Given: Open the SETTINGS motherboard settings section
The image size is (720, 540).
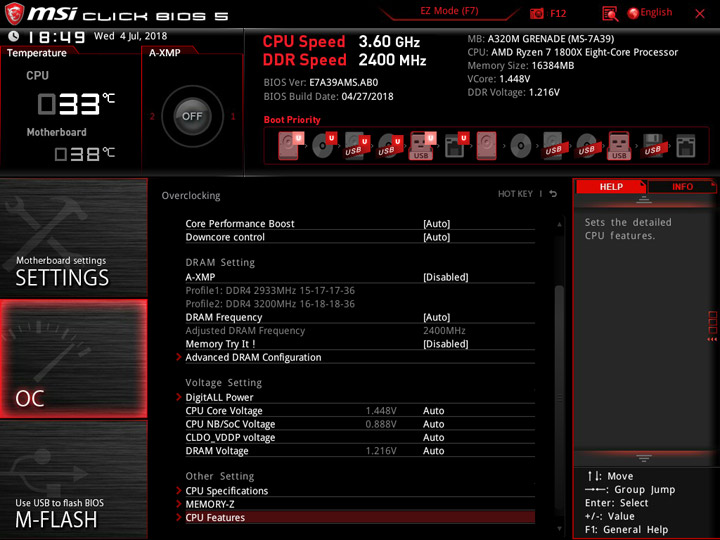Looking at the screenshot, I should [x=73, y=237].
